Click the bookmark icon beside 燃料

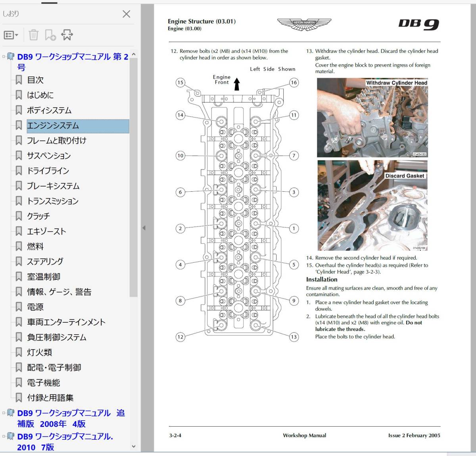tap(19, 246)
